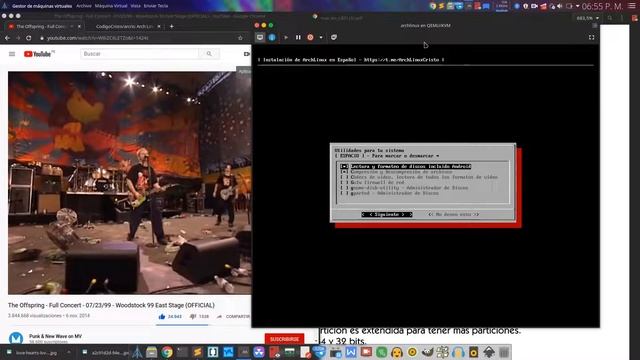Click the COMPARTIR share button
This screenshot has height=360, width=640.
pos(233,316)
